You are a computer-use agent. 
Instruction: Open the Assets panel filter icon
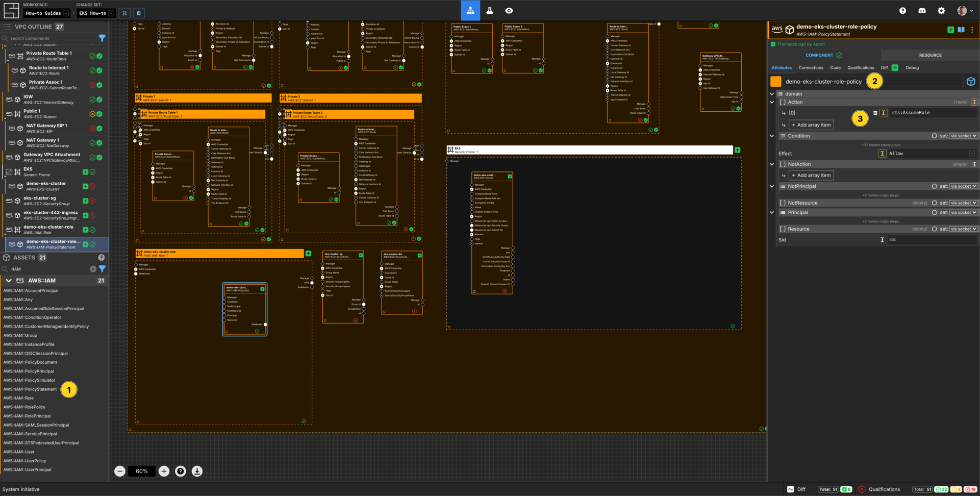(x=102, y=269)
